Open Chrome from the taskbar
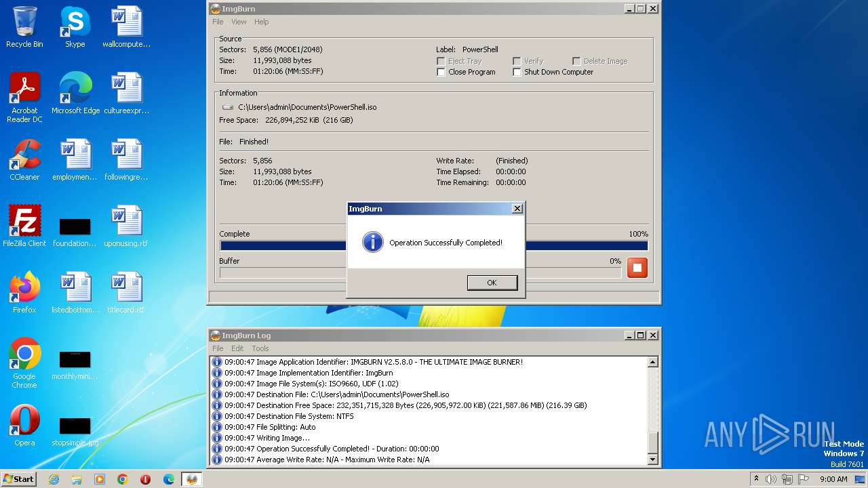Image resolution: width=868 pixels, height=488 pixels. [x=123, y=479]
